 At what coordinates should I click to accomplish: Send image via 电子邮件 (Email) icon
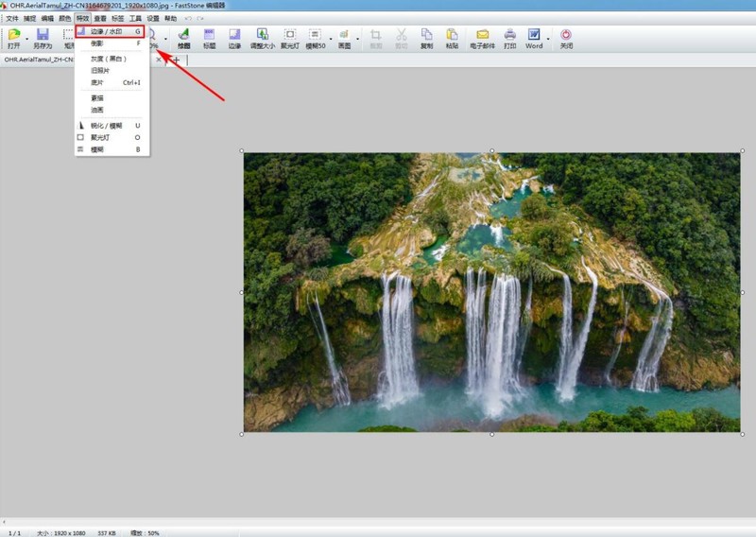pos(482,37)
